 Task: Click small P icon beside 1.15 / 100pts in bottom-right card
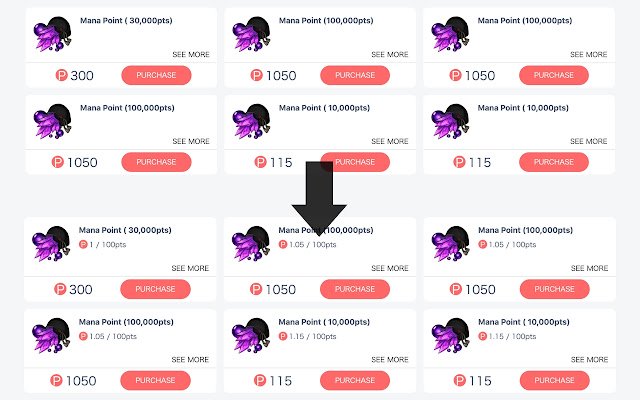482,336
